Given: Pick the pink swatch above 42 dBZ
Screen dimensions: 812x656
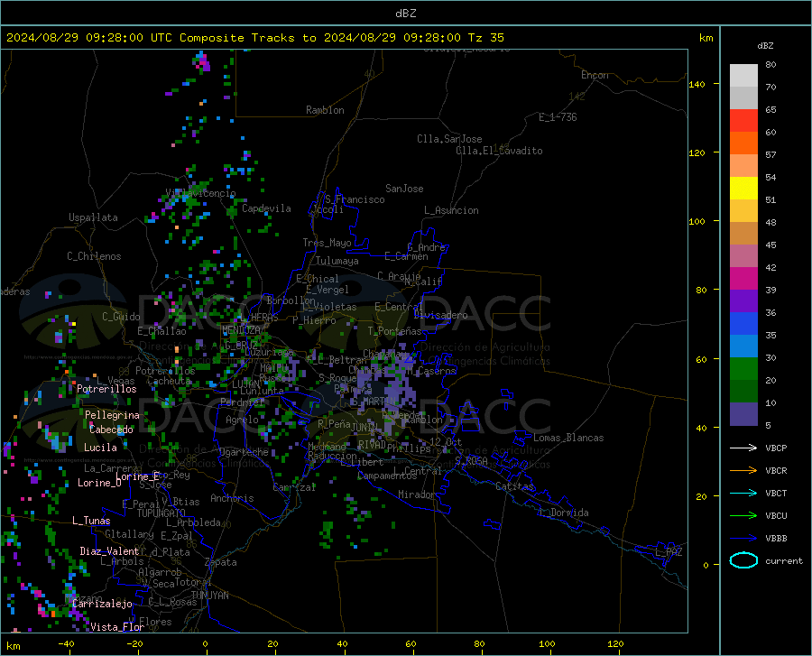Looking at the screenshot, I should pos(743,256).
